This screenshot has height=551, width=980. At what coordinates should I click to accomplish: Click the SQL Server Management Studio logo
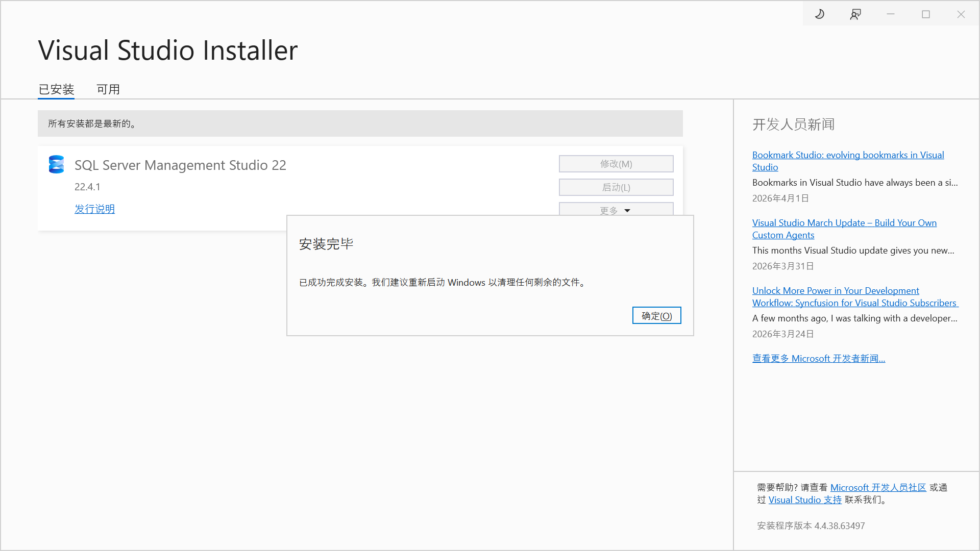point(56,164)
